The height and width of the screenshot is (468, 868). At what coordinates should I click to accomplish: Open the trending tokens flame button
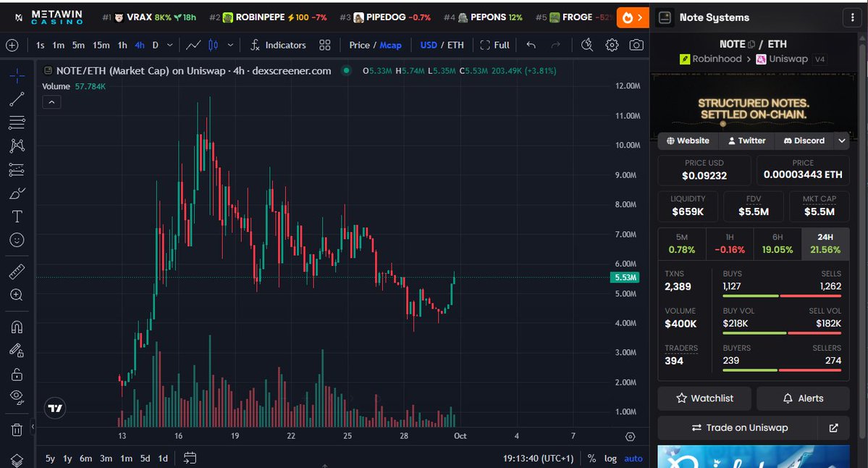click(x=632, y=17)
